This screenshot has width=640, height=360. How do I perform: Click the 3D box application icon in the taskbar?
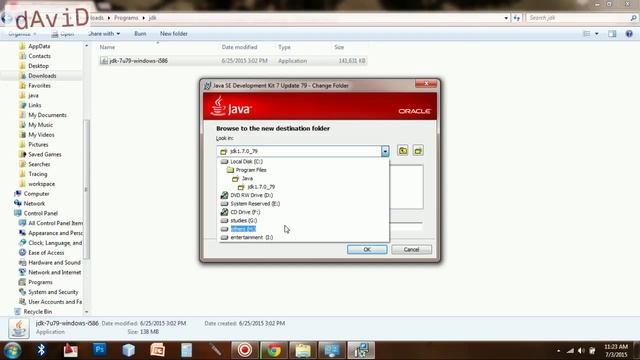129,350
